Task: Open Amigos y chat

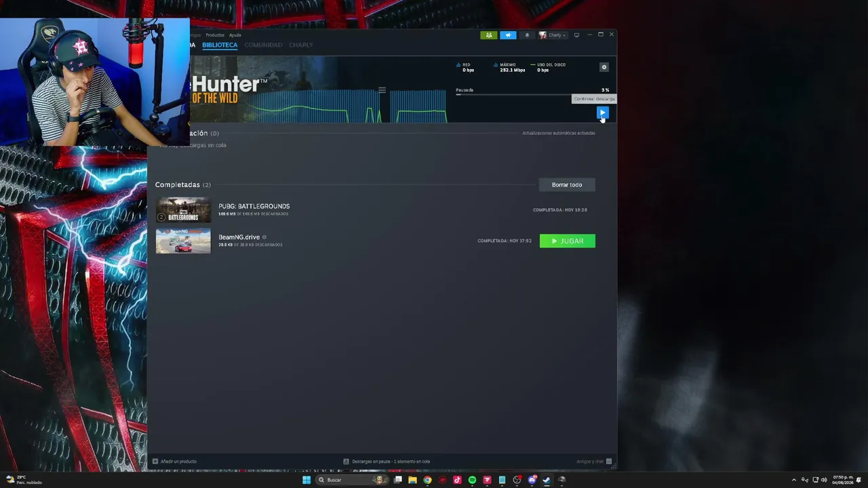Action: (595, 462)
